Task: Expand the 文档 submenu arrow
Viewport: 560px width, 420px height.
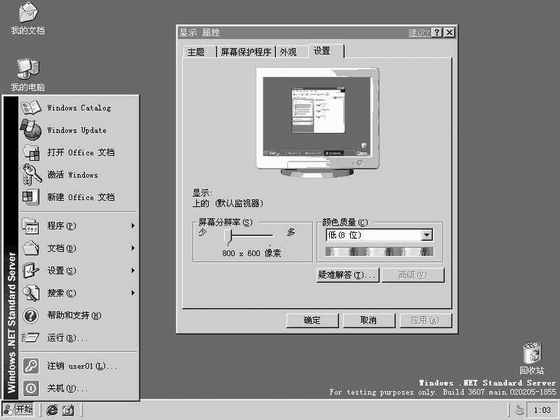Action: tap(133, 248)
